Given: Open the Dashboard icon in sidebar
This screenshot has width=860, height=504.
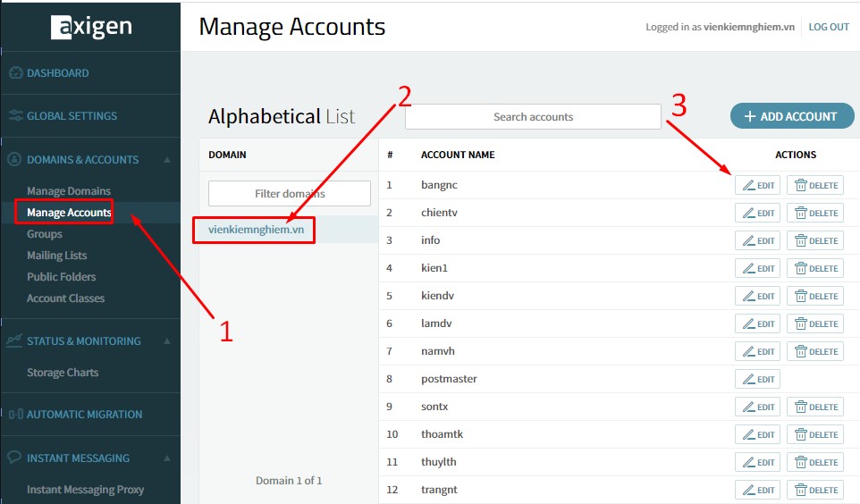Looking at the screenshot, I should coord(16,72).
